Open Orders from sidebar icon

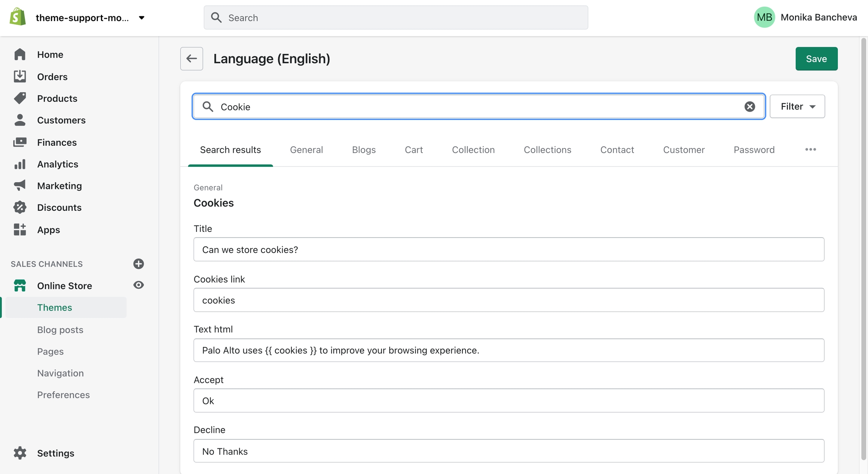coord(20,76)
